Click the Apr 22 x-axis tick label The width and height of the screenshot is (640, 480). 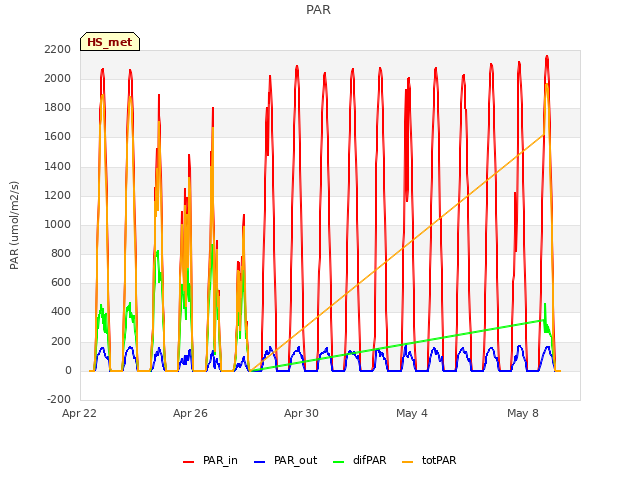80,413
